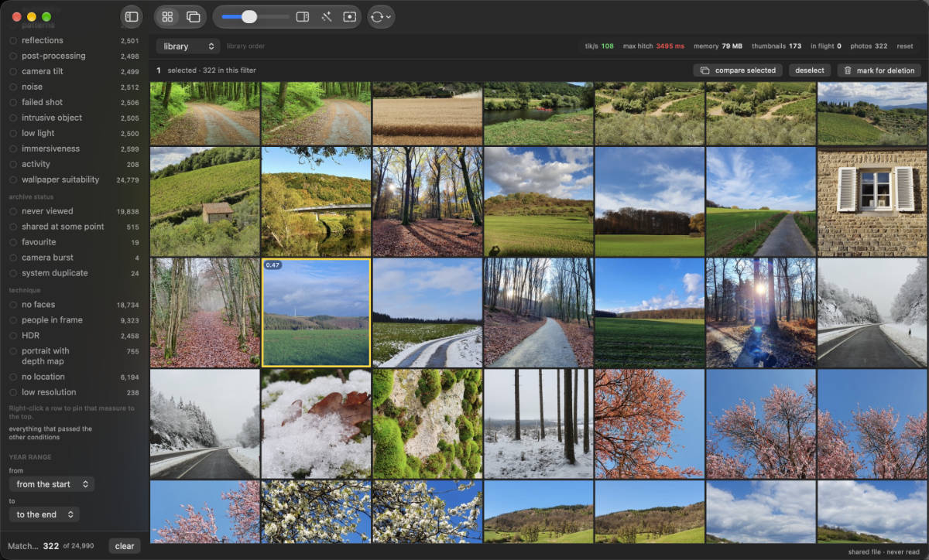
Task: Select the never viewed filter
Action: tap(74, 211)
